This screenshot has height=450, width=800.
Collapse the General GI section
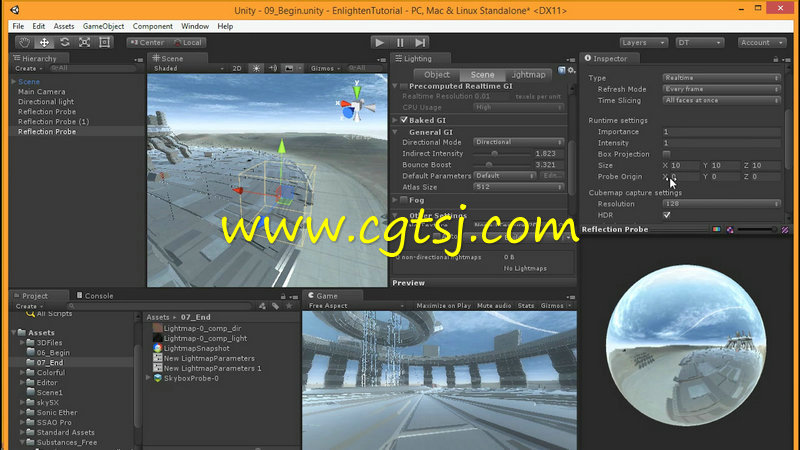coord(395,132)
